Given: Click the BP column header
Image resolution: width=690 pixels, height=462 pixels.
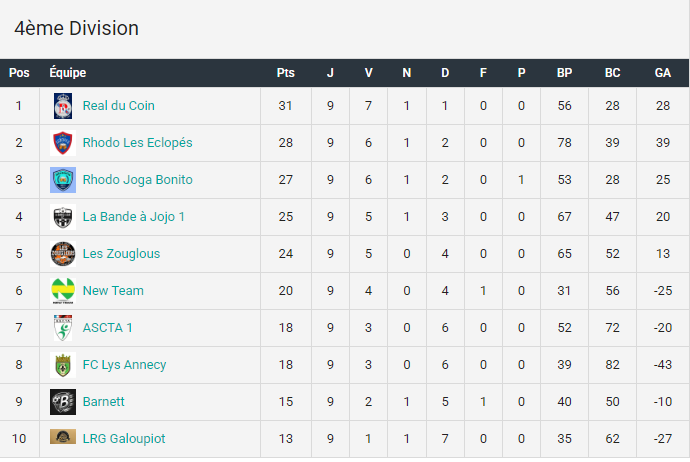Looking at the screenshot, I should [565, 73].
